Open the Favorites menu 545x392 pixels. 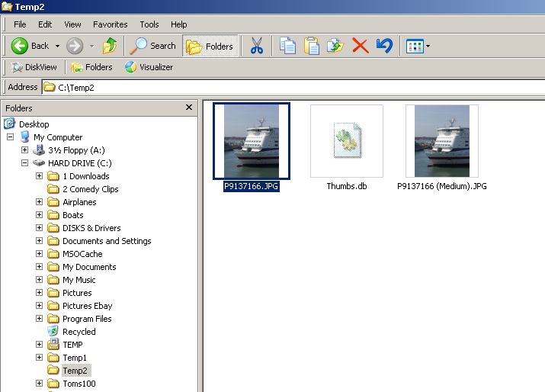[111, 24]
